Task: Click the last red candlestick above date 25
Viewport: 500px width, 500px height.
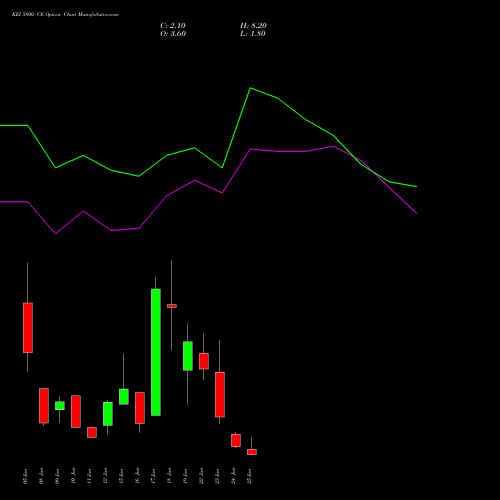Action: (x=252, y=452)
